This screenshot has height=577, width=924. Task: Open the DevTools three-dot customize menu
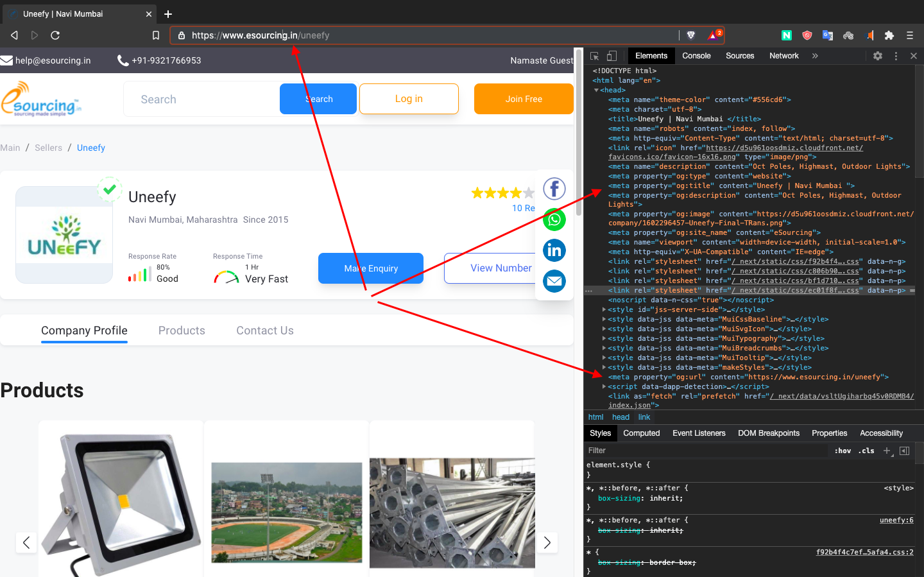coord(896,56)
